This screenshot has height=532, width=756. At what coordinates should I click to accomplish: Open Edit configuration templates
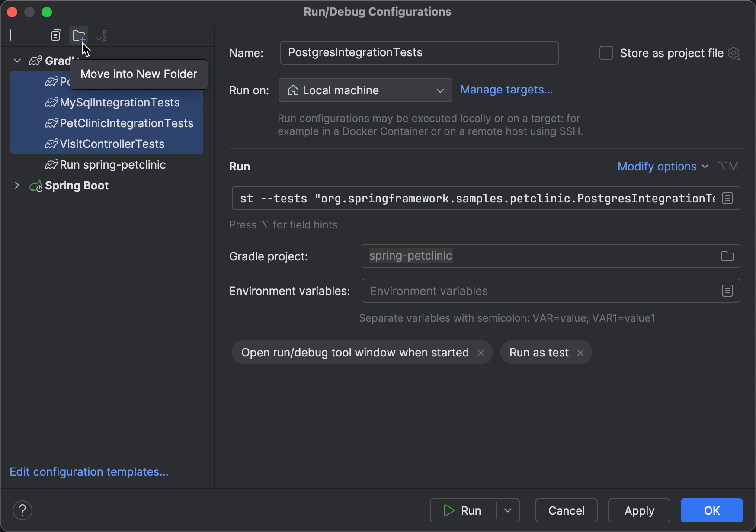89,471
